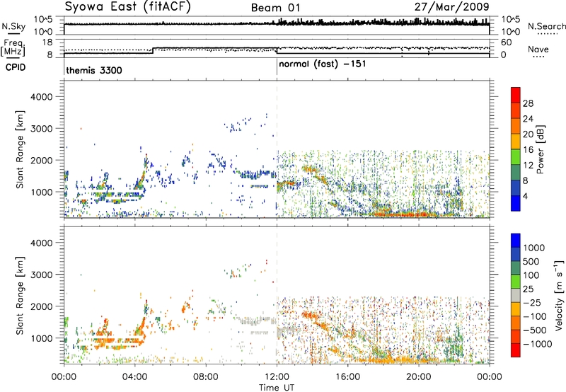Pick the Power colorbar segment between 8 and 12
Screen dimensions: 566x392
point(516,172)
